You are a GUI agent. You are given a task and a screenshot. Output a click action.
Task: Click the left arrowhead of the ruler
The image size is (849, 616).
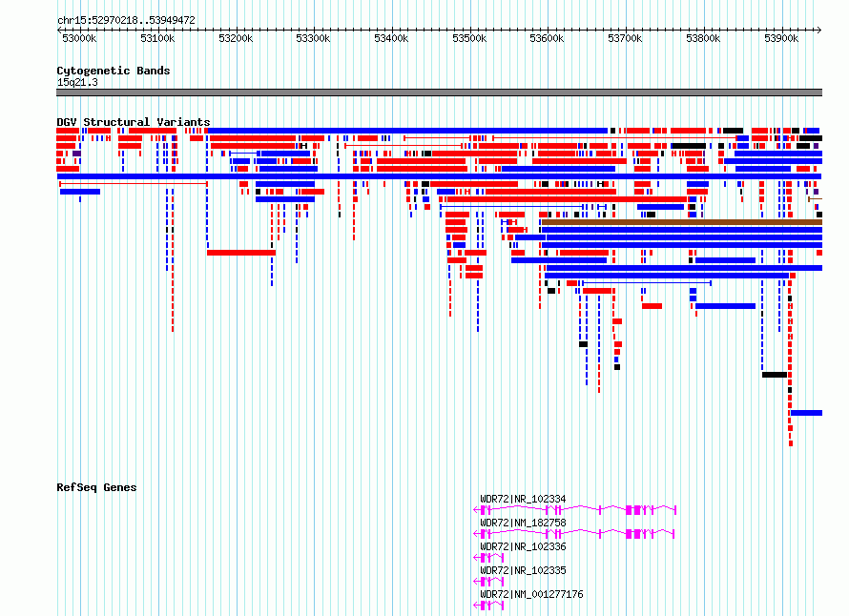[x=59, y=30]
